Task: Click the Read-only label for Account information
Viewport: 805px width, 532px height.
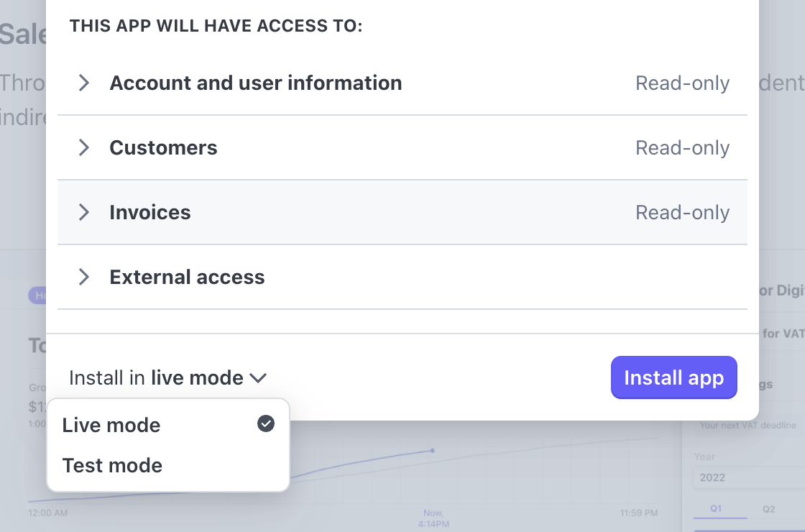Action: pos(682,83)
